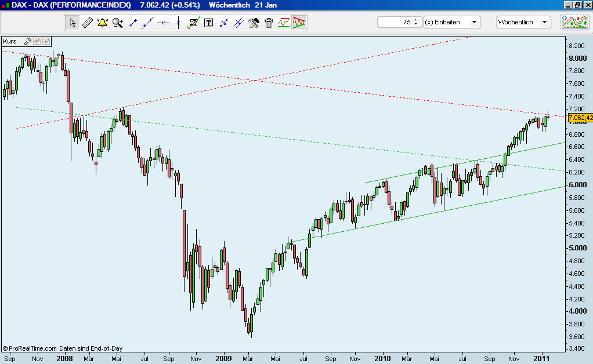Screen dimensions: 593x364
Task: Select the pointer/cursor tool
Action: point(72,22)
